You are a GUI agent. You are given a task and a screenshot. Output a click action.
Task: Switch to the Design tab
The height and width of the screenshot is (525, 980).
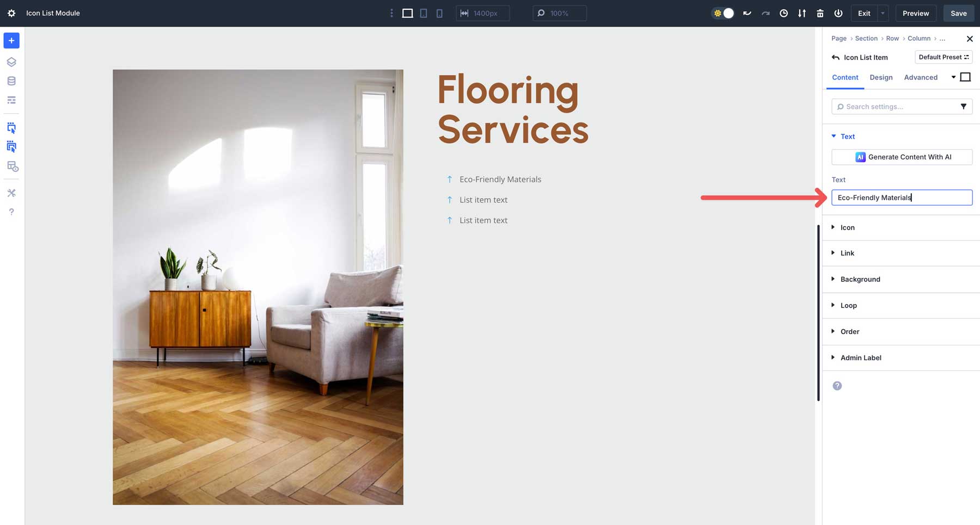(881, 77)
